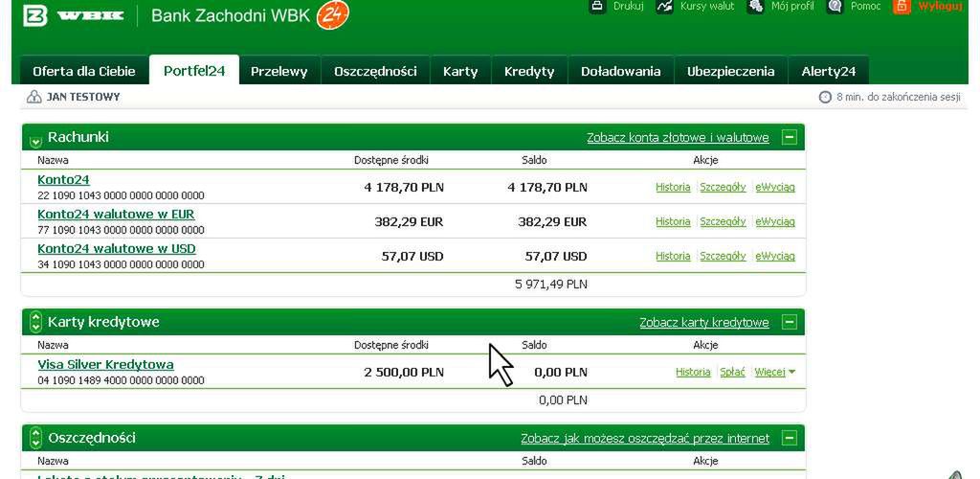
Task: Open eWyciąg for the USD account
Action: tap(775, 256)
